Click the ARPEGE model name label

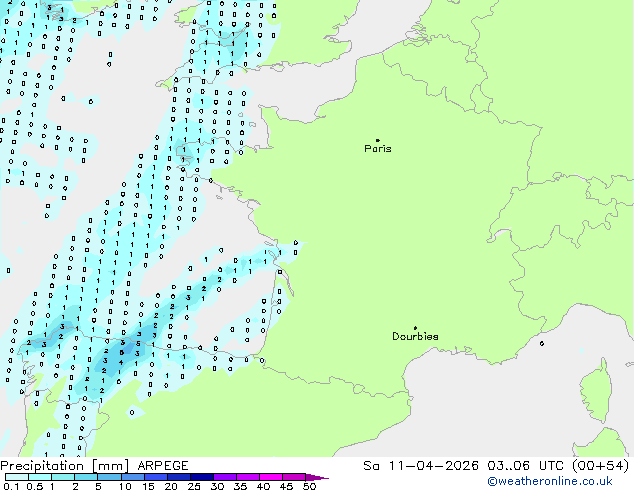[x=163, y=466]
